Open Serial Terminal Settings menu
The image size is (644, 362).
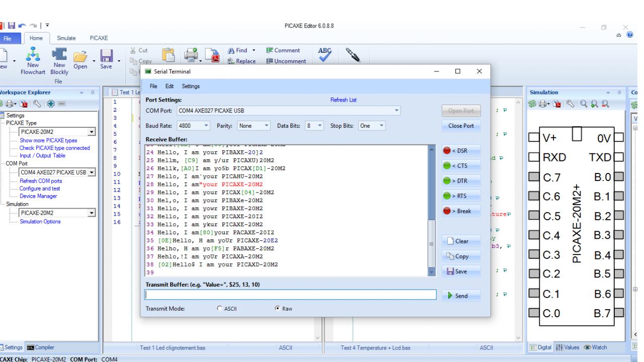(190, 86)
